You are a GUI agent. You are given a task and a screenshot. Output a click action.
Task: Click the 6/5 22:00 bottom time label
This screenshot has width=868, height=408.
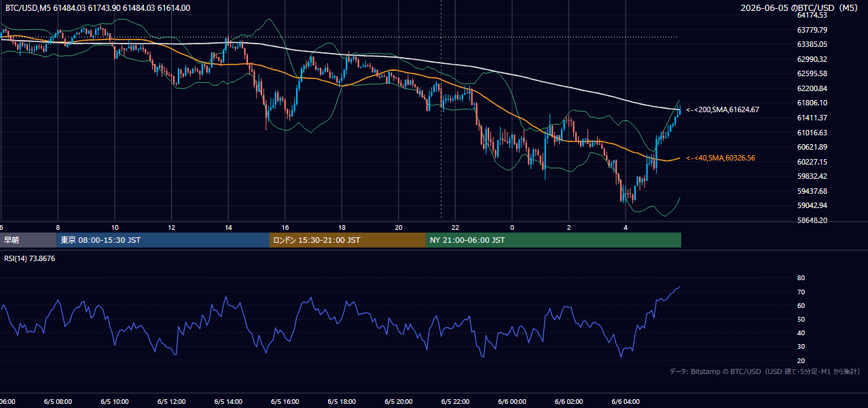(x=456, y=401)
